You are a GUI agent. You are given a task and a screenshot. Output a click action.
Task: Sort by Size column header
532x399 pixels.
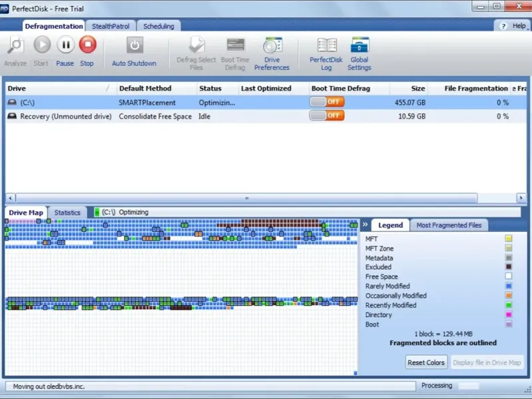click(x=408, y=88)
